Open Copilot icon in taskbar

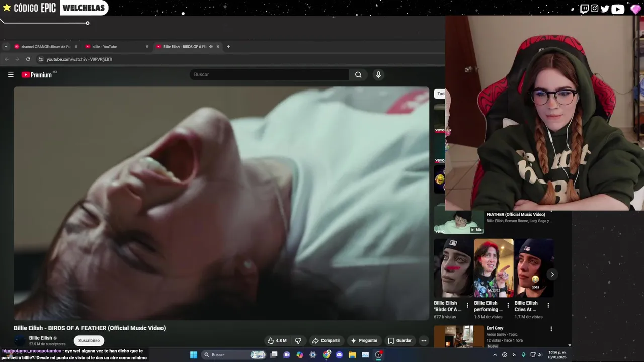[x=300, y=355]
